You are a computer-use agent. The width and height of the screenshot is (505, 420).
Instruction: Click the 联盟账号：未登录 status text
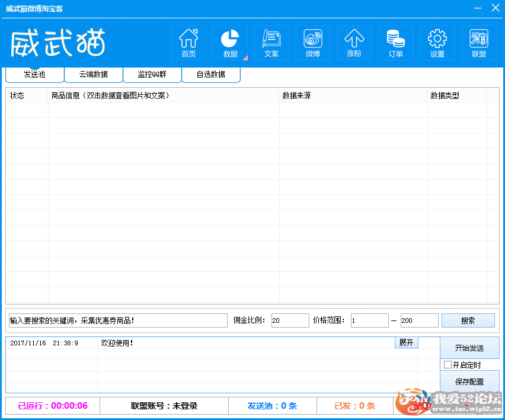click(x=164, y=406)
